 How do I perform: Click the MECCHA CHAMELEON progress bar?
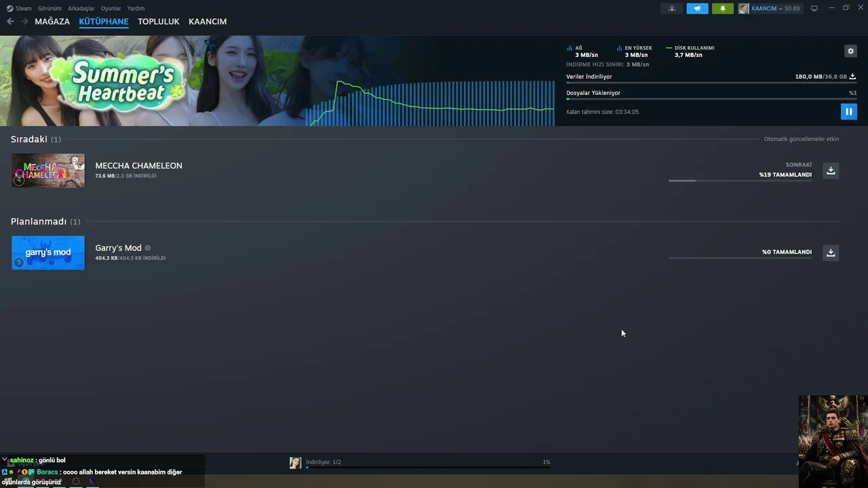(x=740, y=180)
